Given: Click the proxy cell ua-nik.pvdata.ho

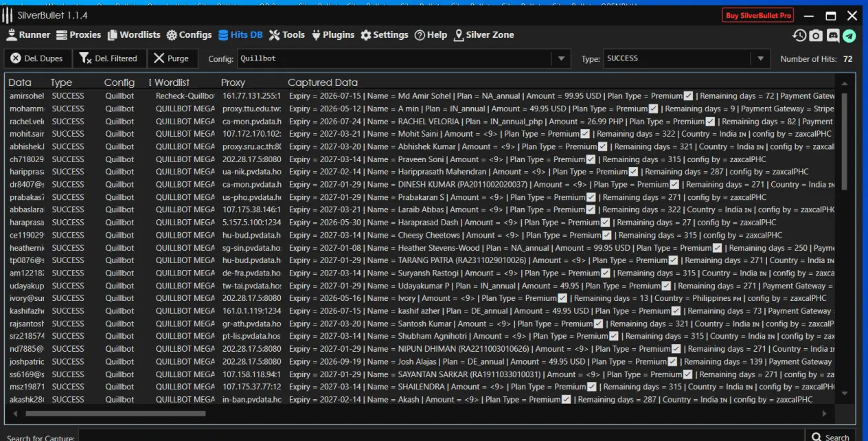Looking at the screenshot, I should click(x=251, y=172).
